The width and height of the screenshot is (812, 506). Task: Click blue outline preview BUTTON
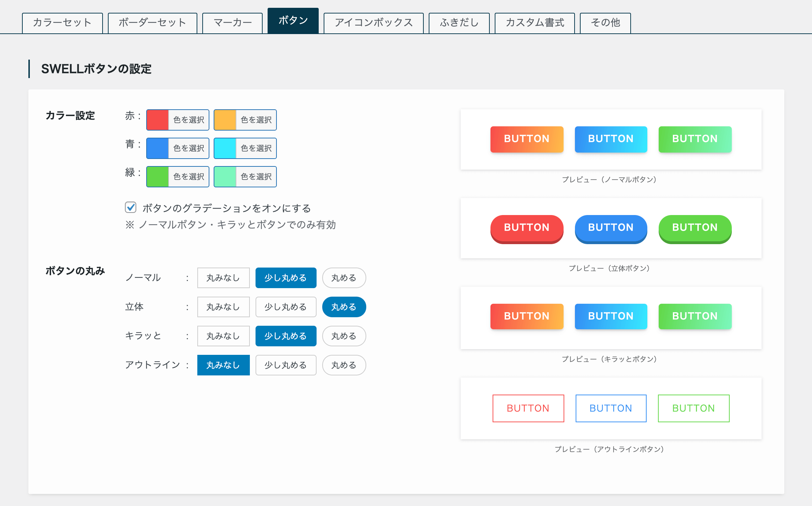(x=611, y=408)
